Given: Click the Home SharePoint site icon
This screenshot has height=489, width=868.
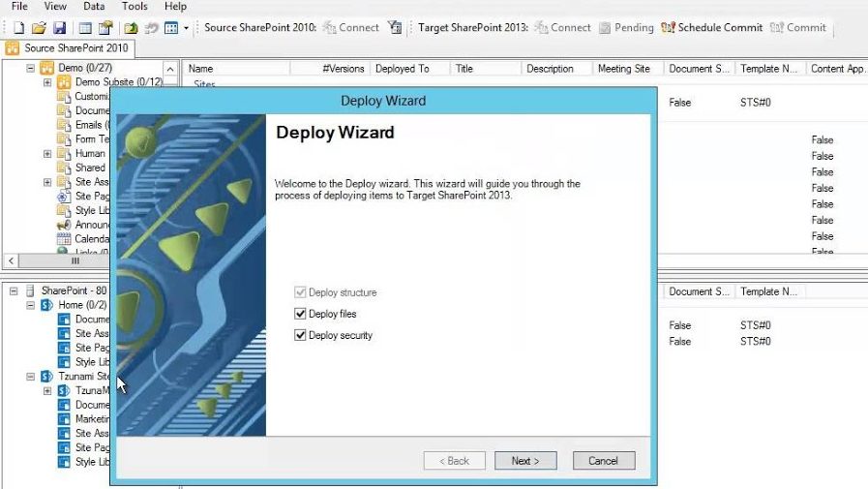Looking at the screenshot, I should click(47, 305).
